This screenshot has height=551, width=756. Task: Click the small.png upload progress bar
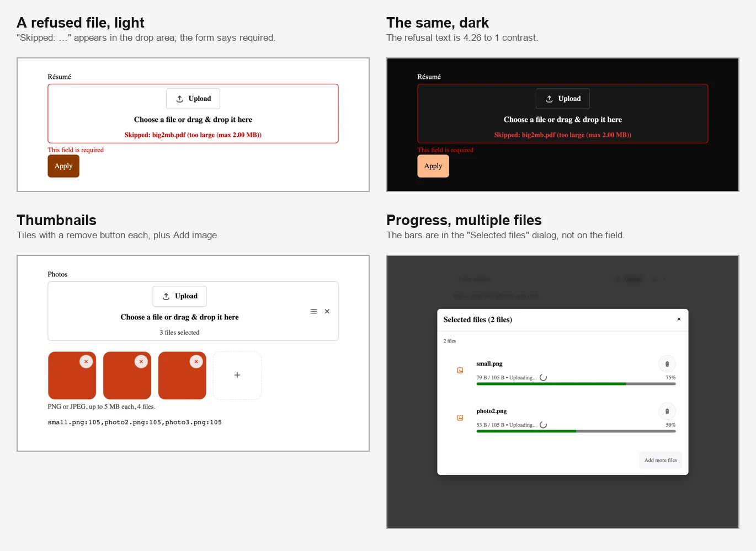pos(576,384)
